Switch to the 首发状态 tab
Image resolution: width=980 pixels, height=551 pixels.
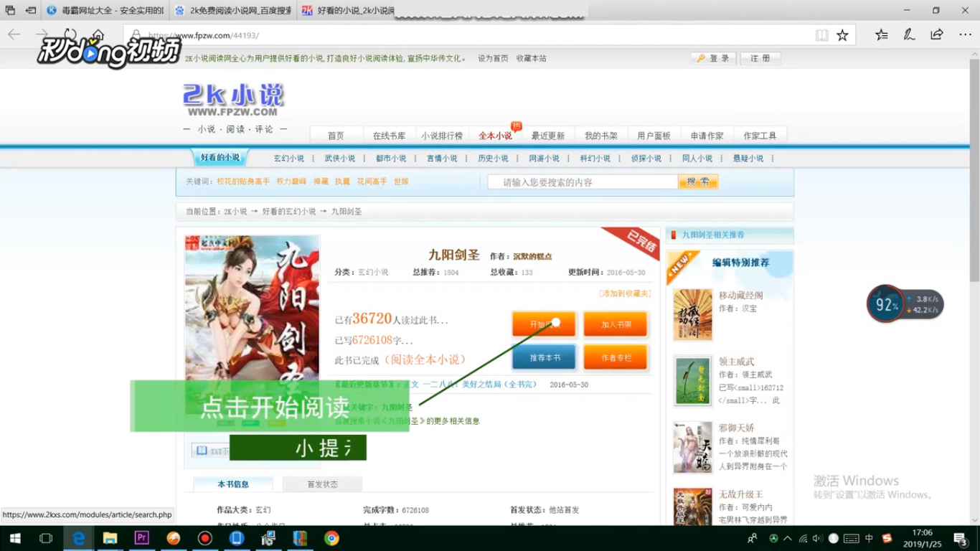click(x=322, y=484)
